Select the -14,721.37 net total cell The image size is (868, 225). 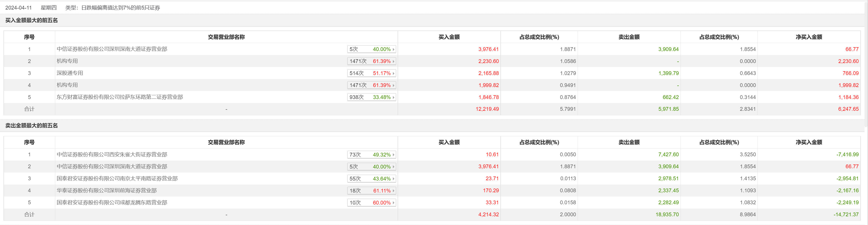pyautogui.click(x=846, y=214)
